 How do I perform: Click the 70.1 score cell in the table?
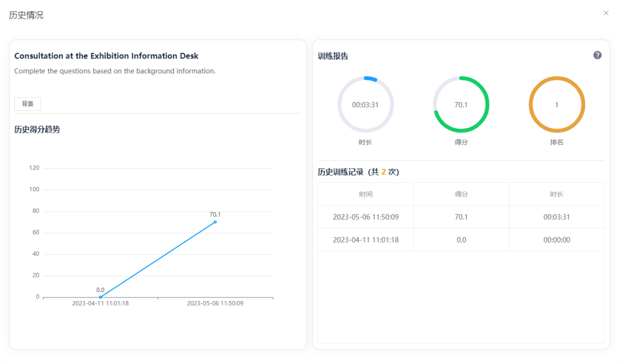461,217
